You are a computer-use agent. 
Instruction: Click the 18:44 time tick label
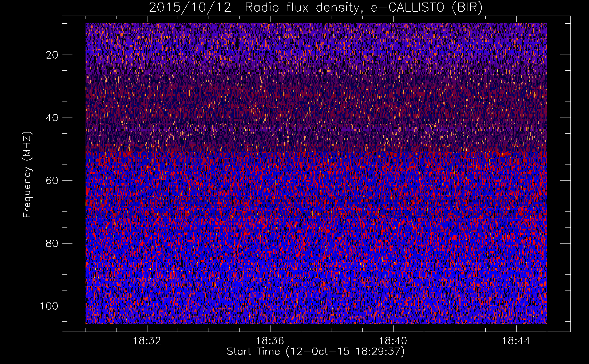[x=516, y=341]
